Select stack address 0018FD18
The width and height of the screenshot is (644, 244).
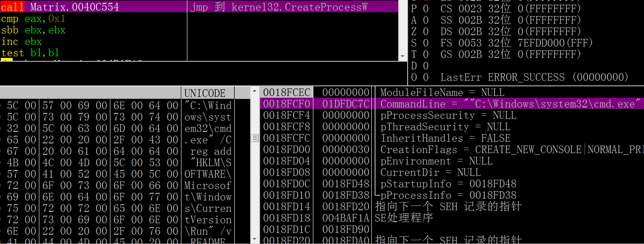pos(287,218)
